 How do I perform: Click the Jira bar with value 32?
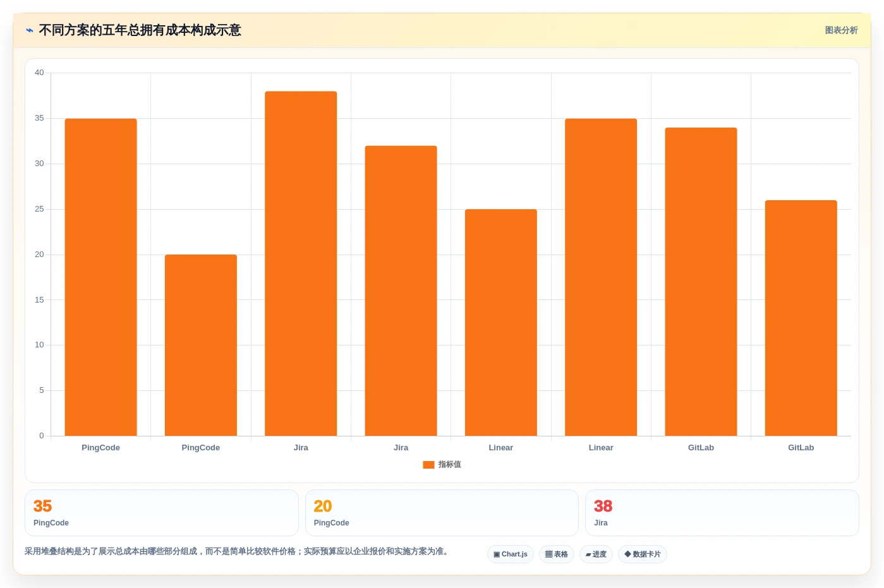(x=401, y=291)
